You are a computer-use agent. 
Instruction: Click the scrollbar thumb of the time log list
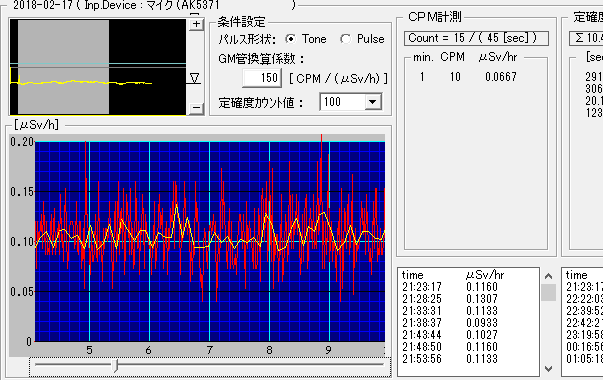(x=549, y=292)
